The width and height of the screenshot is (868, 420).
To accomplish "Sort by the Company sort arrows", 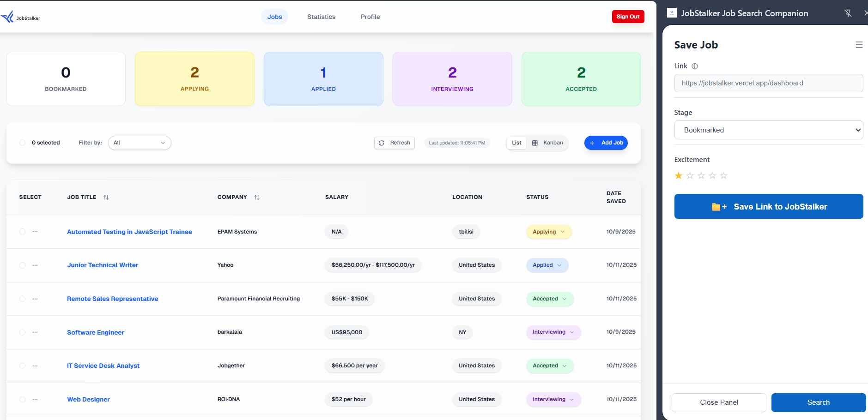I will coord(257,197).
